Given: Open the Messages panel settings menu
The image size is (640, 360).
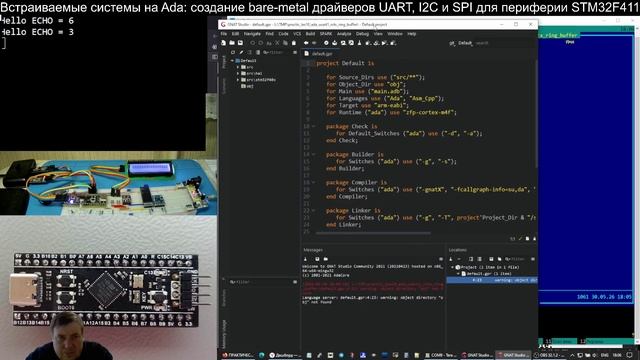Looking at the screenshot, I should coord(441,259).
